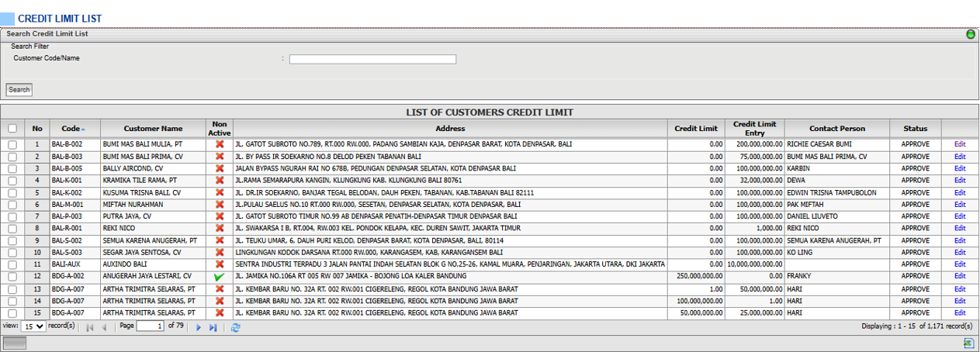The width and height of the screenshot is (980, 352).
Task: Click Non Active red X for KRAMIKA TILE RAMA
Action: coord(220,181)
